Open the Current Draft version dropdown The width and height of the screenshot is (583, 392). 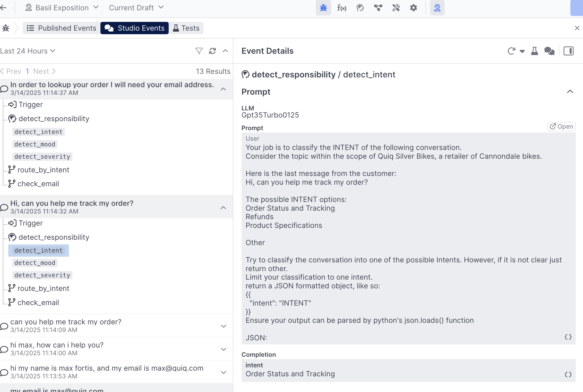(136, 8)
